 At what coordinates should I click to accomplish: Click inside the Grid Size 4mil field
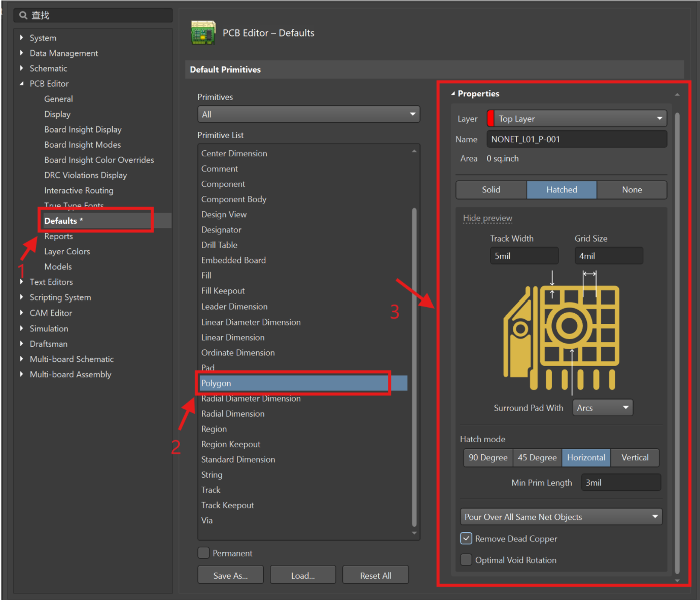pyautogui.click(x=608, y=255)
